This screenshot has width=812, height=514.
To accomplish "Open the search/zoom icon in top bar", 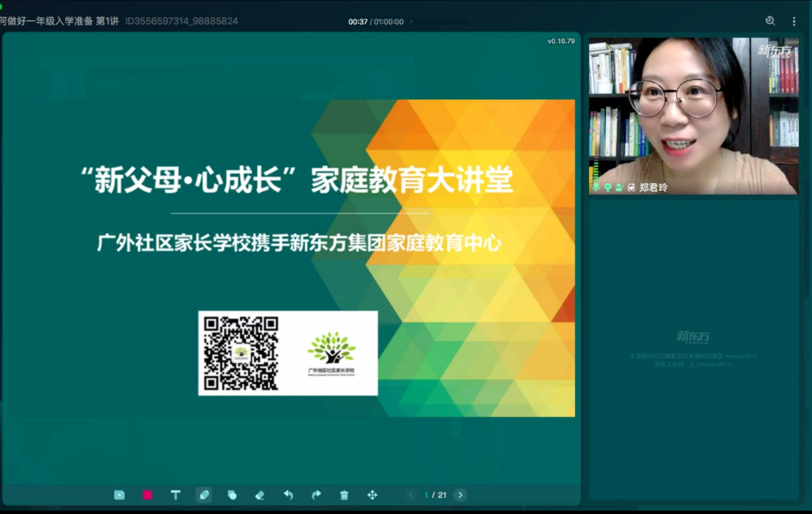I will point(770,21).
